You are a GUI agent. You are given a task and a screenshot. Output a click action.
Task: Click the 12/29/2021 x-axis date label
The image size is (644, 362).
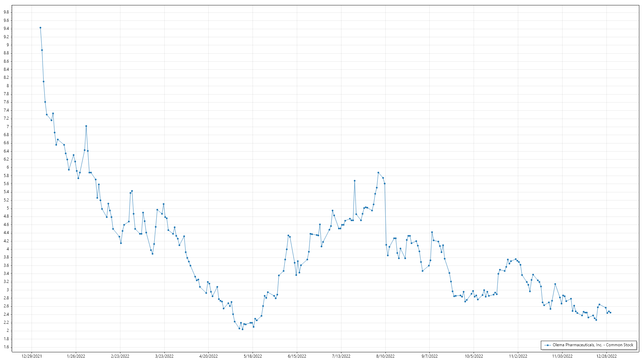pos(32,356)
